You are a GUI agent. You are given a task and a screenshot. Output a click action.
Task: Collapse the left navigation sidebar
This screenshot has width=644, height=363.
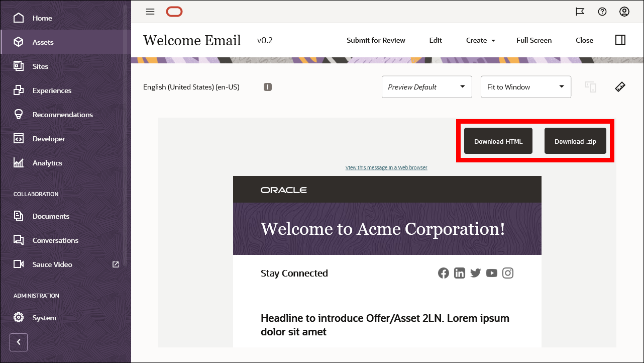[x=19, y=342]
